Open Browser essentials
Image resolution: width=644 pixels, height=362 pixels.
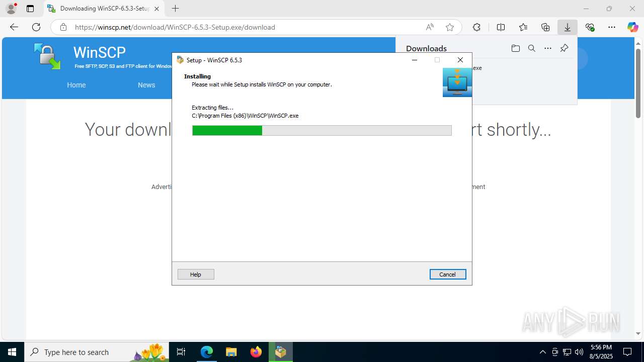(x=590, y=27)
